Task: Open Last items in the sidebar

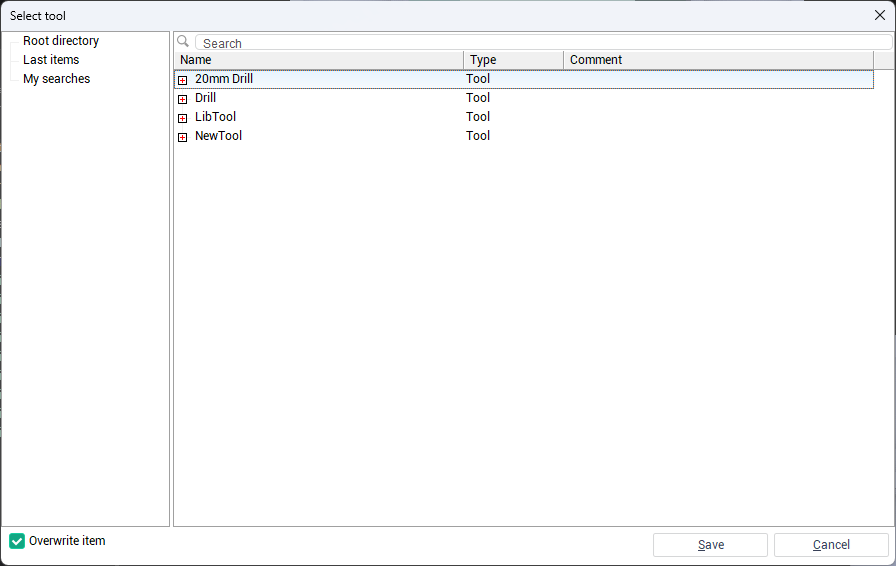Action: pyautogui.click(x=51, y=60)
